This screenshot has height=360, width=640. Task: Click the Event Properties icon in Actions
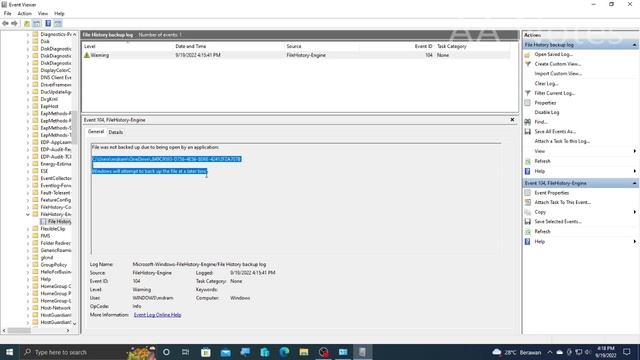527,193
